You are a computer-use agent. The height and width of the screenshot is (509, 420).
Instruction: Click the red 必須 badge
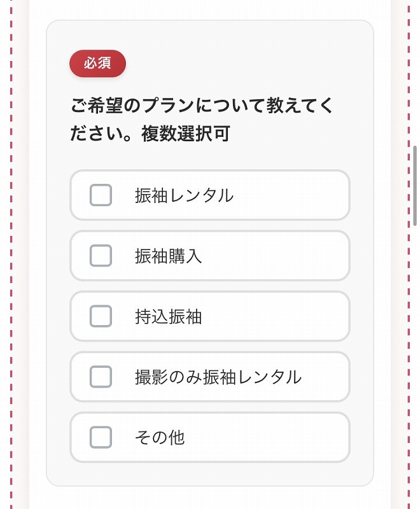(97, 64)
